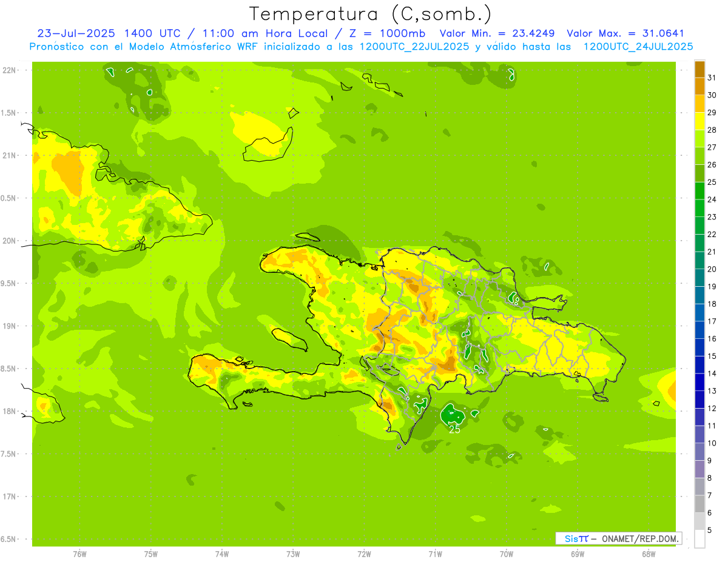Pick the dark blue legend swatch between 13 and 14
Viewport: 728px width, 562px height.
coord(699,382)
